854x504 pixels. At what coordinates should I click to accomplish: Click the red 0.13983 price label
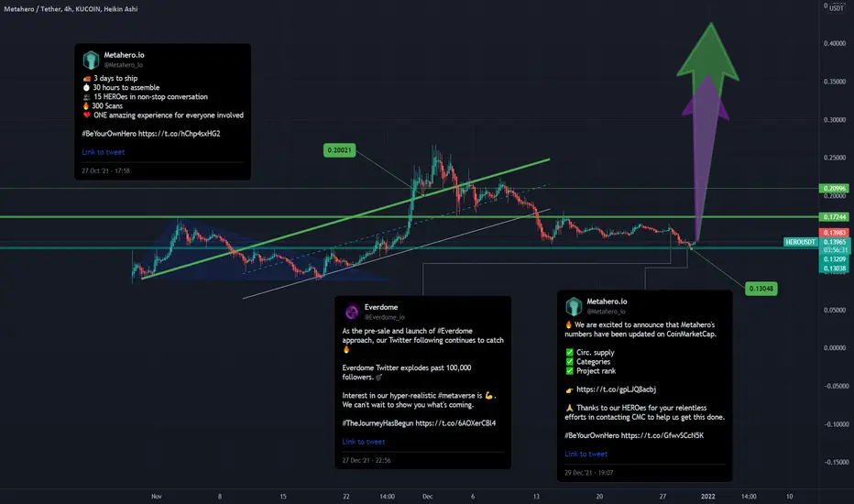[x=834, y=233]
